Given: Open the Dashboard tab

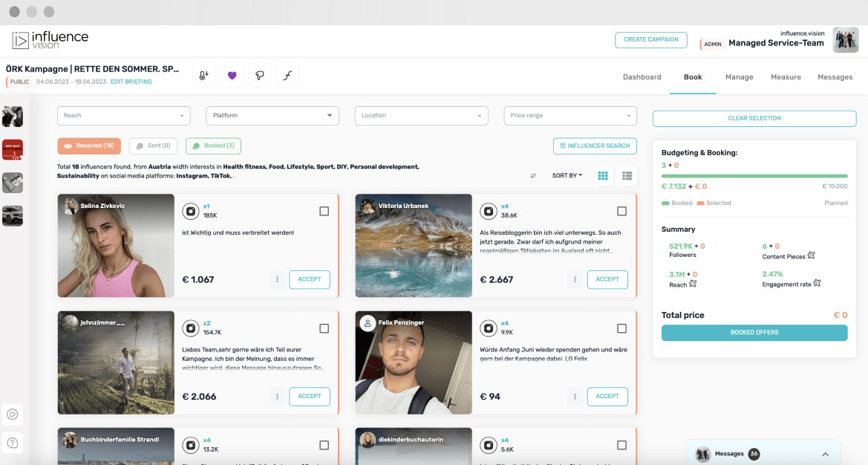Looking at the screenshot, I should 642,77.
